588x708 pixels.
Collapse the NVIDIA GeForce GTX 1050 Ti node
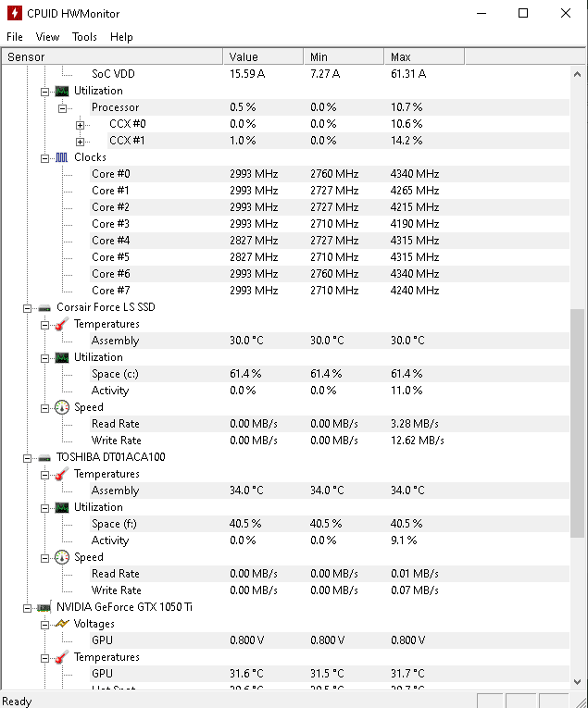(x=27, y=608)
